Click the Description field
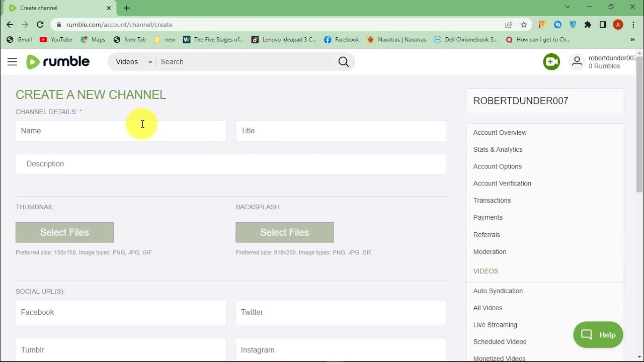 [231, 164]
